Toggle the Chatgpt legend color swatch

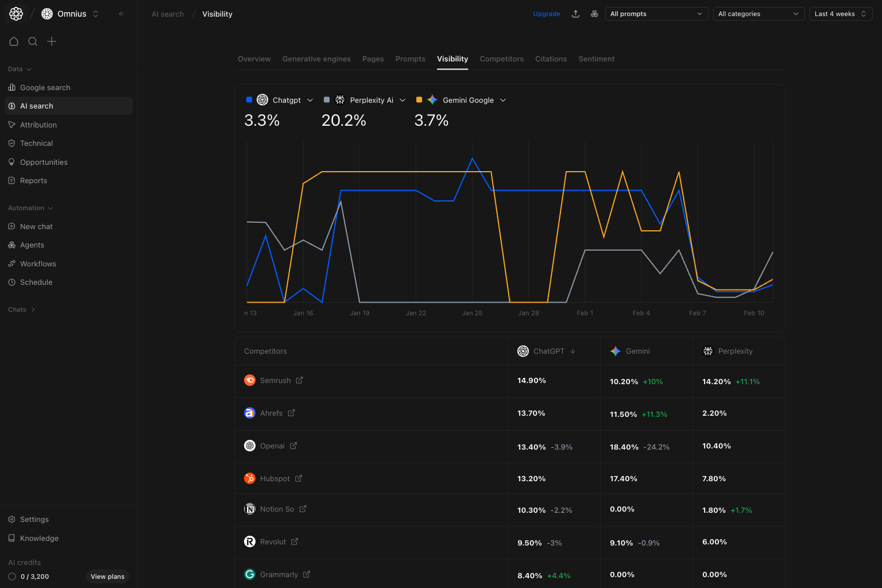click(x=249, y=99)
